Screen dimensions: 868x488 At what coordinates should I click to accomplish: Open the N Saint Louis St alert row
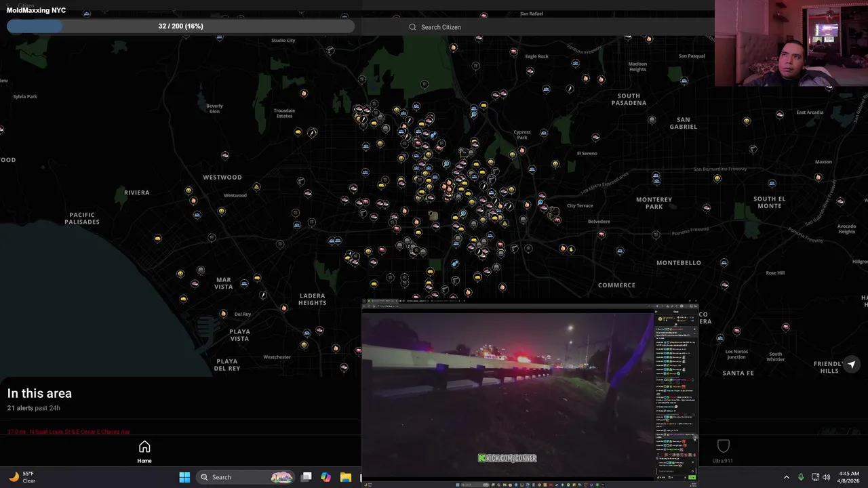(68, 431)
